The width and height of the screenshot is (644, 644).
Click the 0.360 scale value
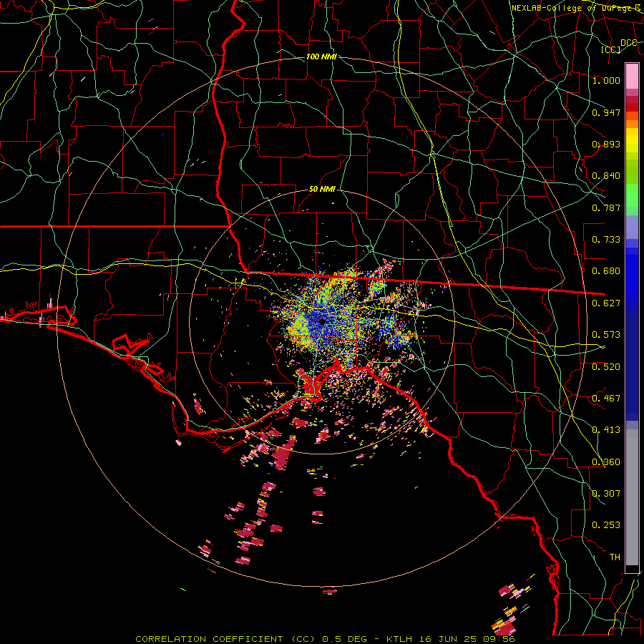[606, 462]
